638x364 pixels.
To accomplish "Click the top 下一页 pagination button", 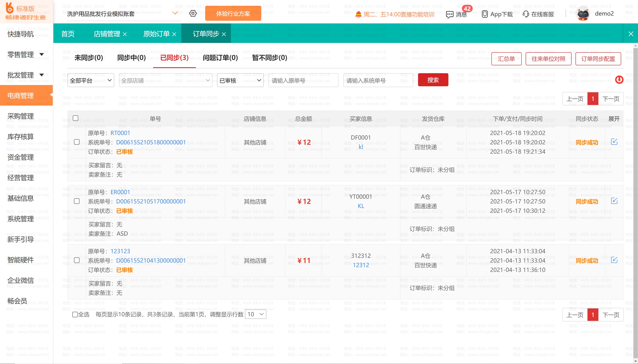I will coord(611,99).
